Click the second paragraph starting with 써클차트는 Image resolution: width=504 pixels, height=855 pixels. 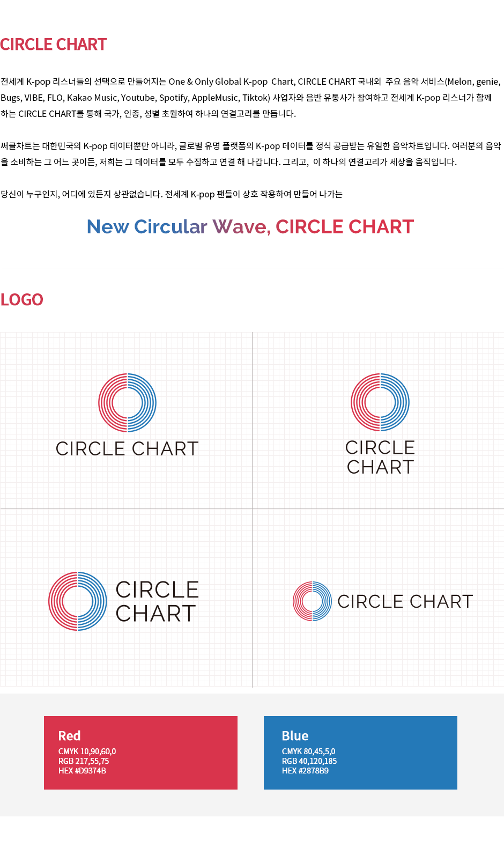point(251,154)
